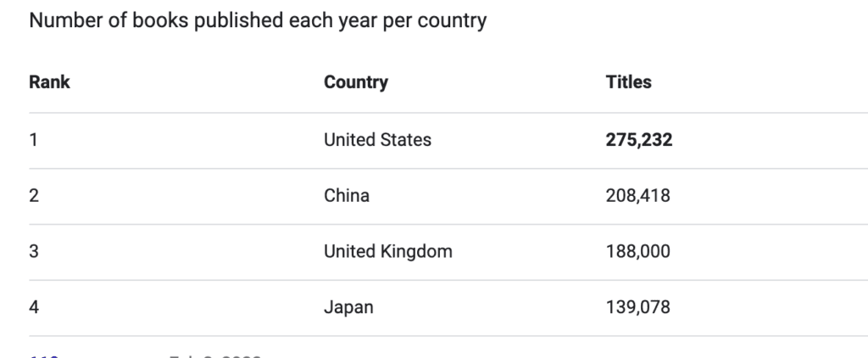
Task: Select the Japan country cell
Action: [x=348, y=307]
